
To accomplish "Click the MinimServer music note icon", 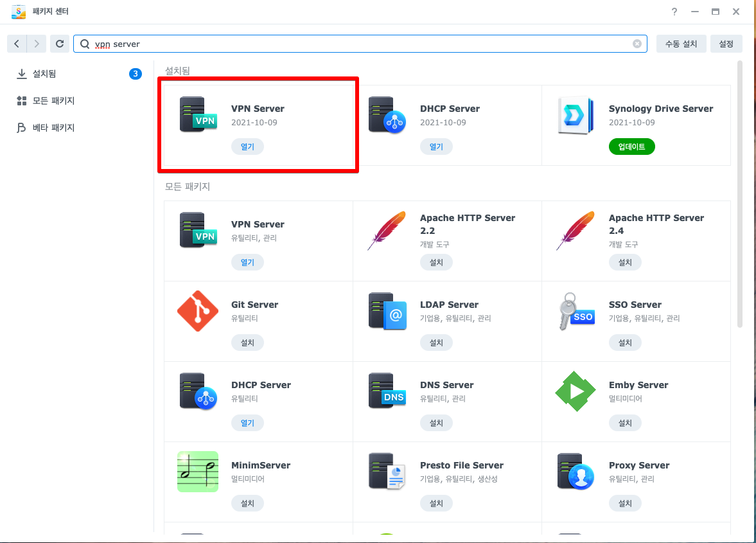I will pos(198,472).
